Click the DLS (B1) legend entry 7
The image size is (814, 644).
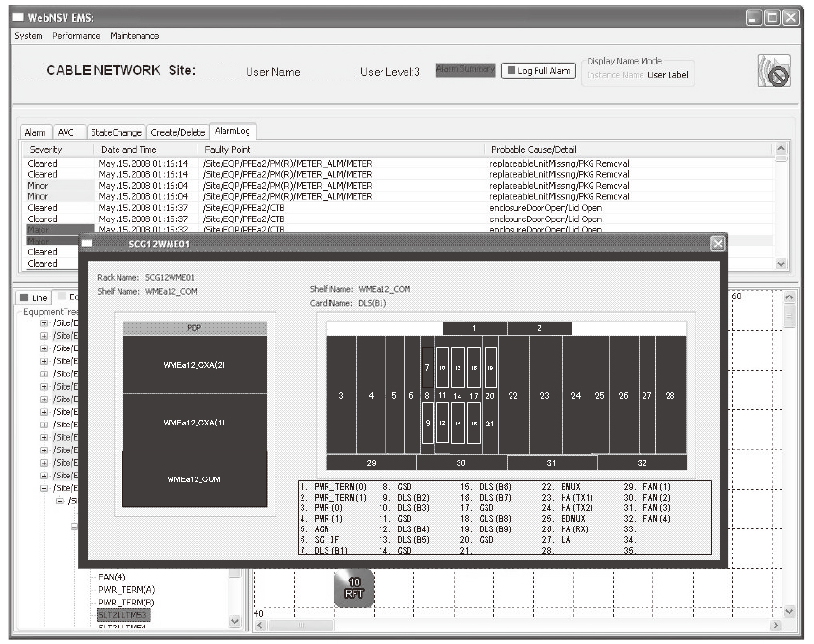click(324, 550)
